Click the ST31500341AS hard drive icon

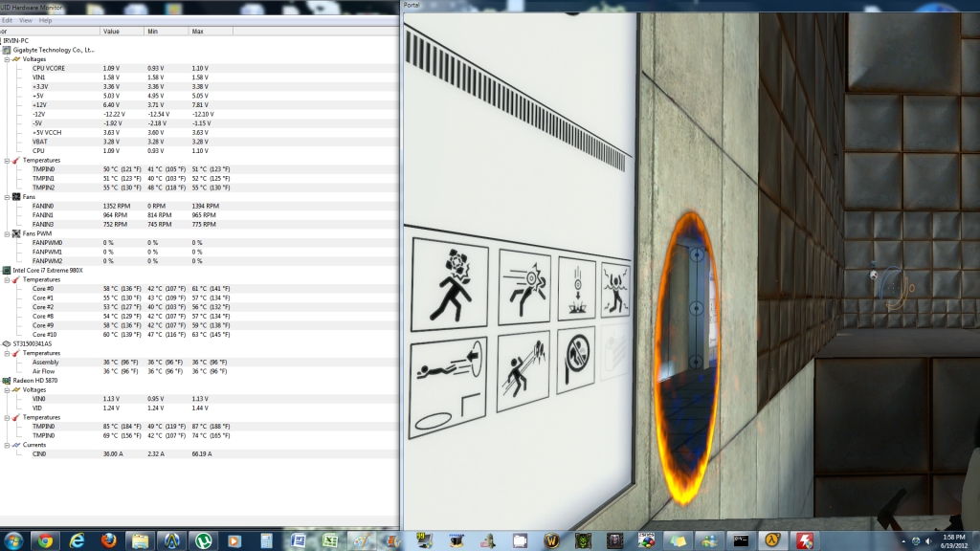point(7,343)
